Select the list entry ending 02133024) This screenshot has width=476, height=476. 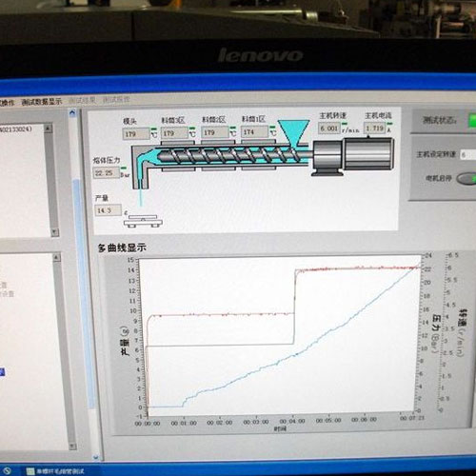[x=16, y=129]
